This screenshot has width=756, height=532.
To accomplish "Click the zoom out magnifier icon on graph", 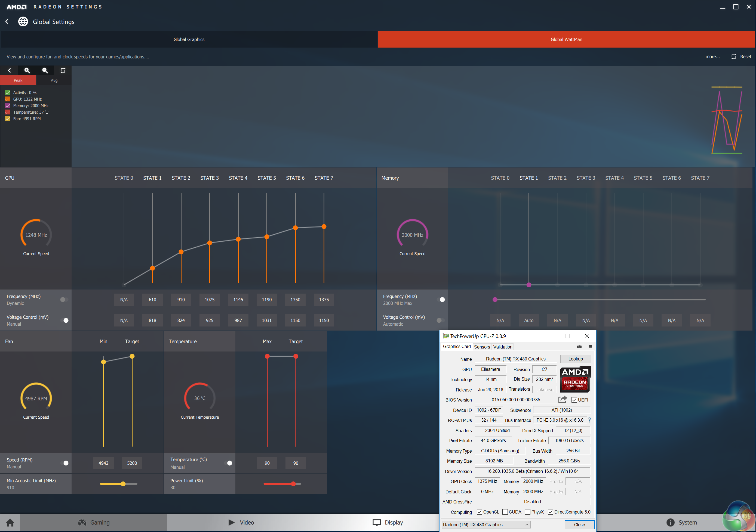I will [x=45, y=70].
